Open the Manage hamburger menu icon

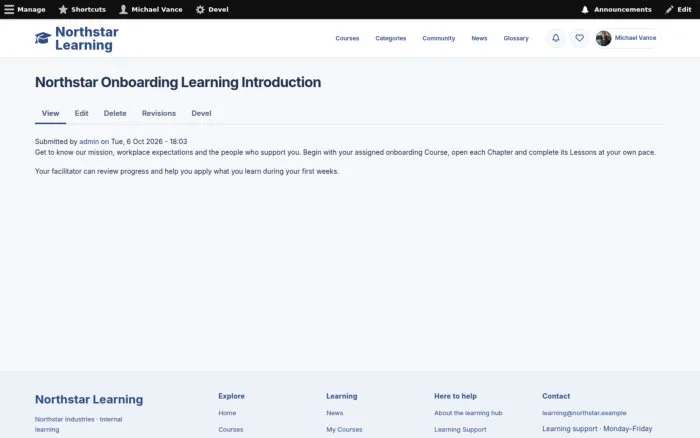9,9
